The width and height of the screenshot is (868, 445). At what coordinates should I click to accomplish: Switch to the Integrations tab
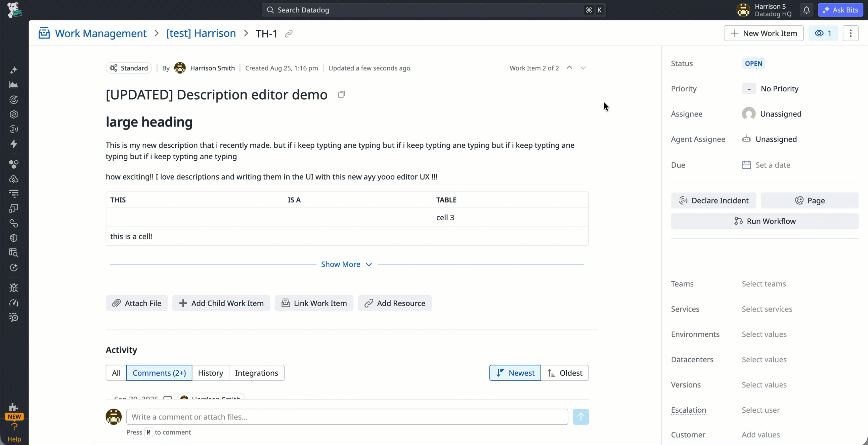pyautogui.click(x=256, y=373)
